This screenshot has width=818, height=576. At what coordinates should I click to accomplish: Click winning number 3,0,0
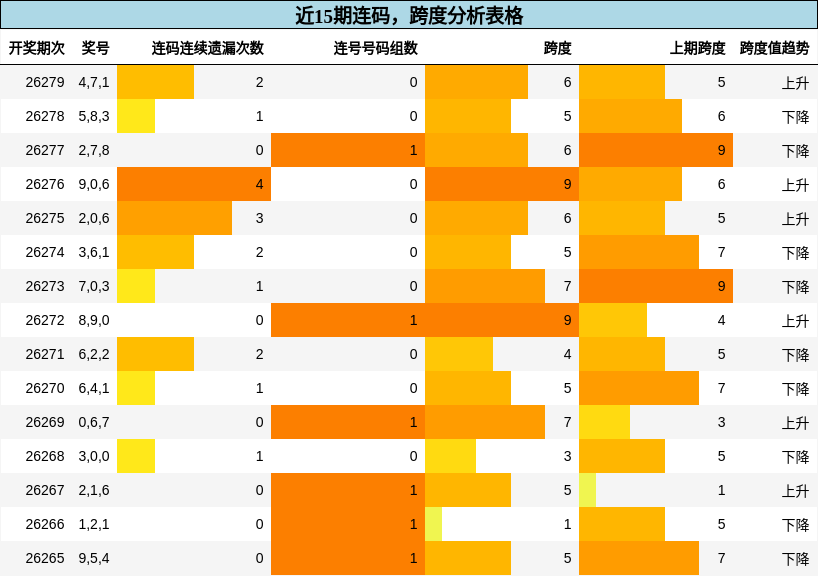94,456
